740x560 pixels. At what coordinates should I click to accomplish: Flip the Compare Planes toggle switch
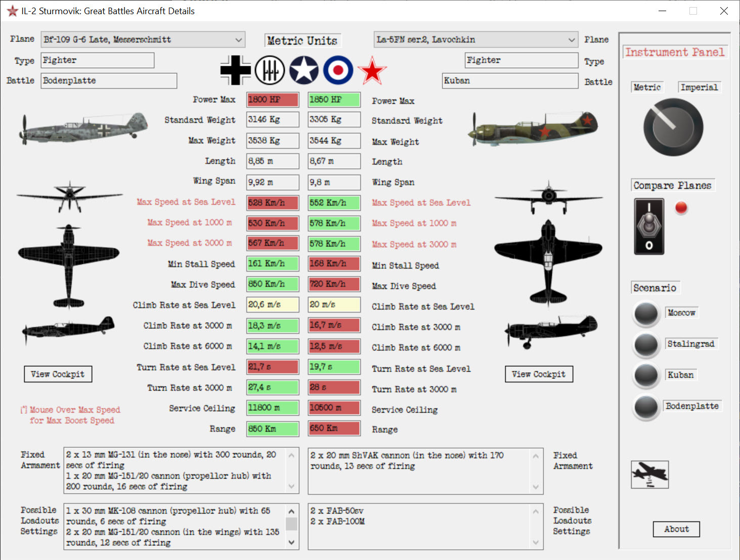(x=649, y=226)
